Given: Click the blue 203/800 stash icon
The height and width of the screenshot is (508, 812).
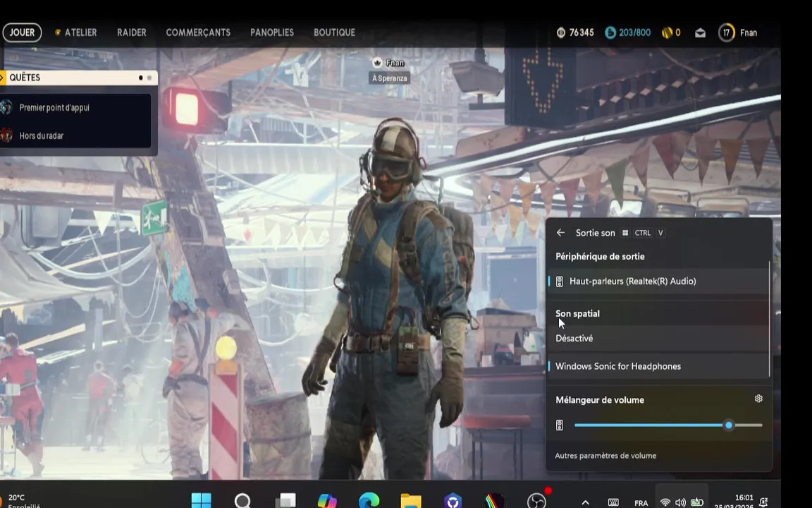Looking at the screenshot, I should (610, 32).
